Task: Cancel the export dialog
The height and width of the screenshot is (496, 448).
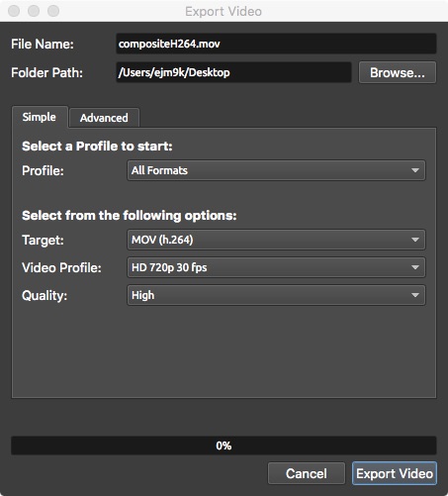Action: [x=307, y=473]
